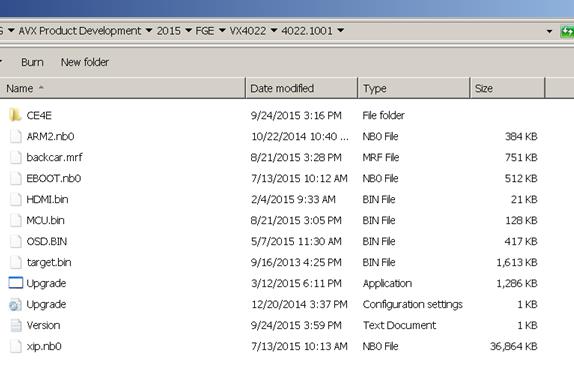
Task: Open the CE4E folder icon
Action: [15, 115]
